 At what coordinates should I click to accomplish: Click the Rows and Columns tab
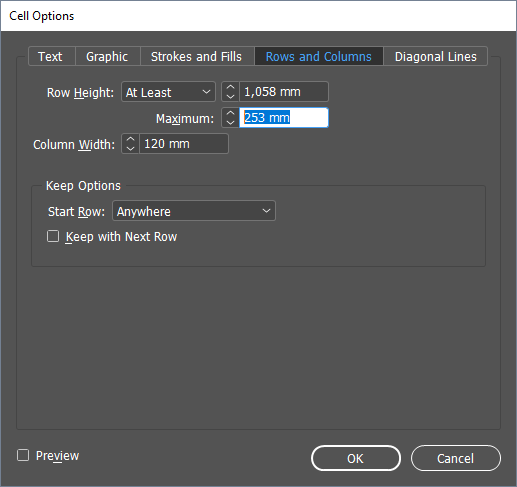click(x=319, y=56)
